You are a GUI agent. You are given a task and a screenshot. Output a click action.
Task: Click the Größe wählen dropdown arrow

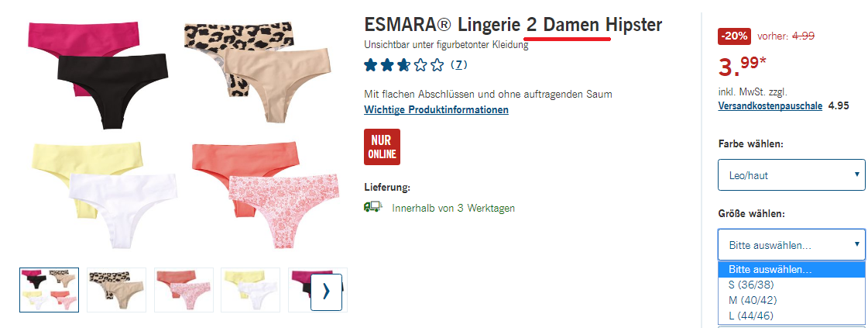856,244
